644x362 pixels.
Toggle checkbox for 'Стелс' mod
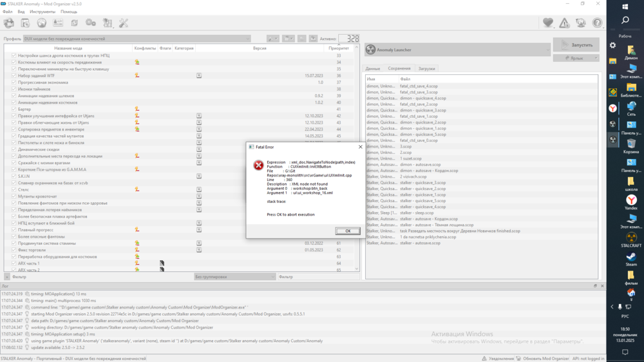(14, 189)
